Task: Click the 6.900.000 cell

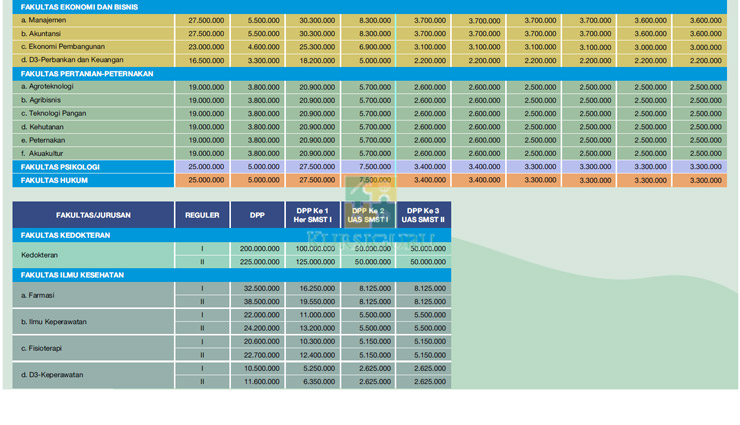Action: [x=375, y=47]
